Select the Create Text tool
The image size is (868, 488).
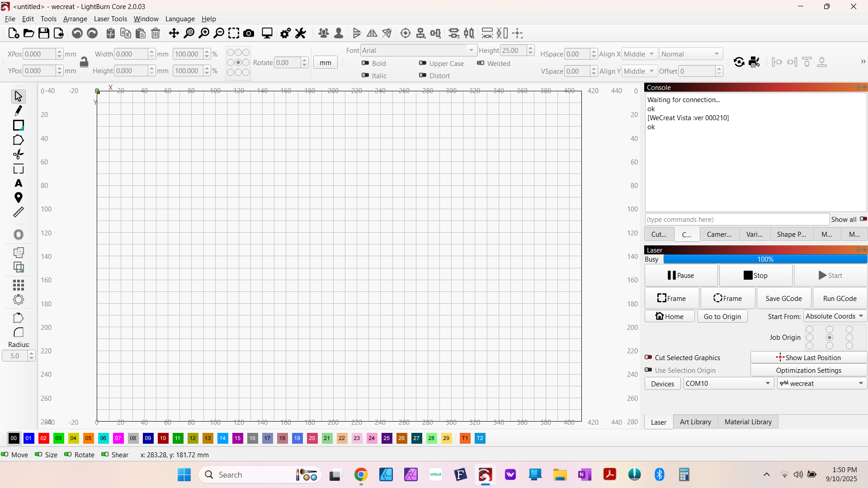pyautogui.click(x=19, y=183)
